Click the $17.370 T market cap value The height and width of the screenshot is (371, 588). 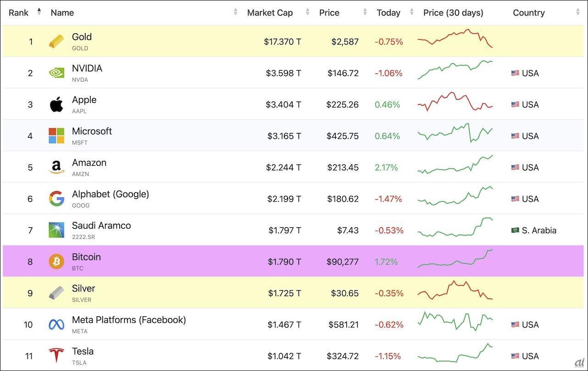(x=283, y=42)
